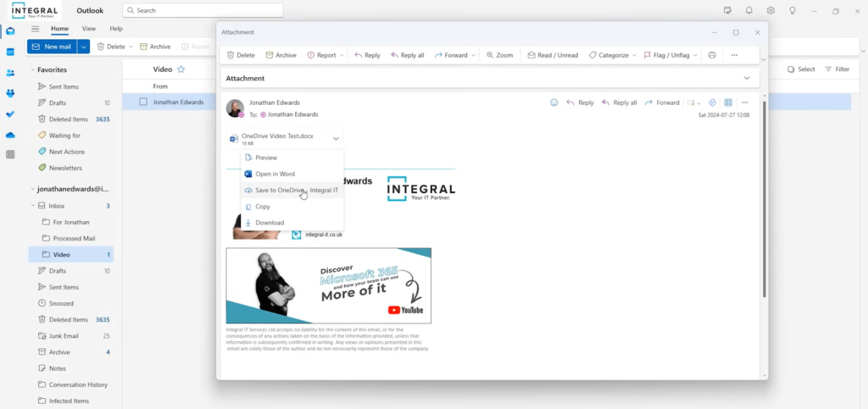Open the Categorize dropdown arrow

click(x=634, y=55)
